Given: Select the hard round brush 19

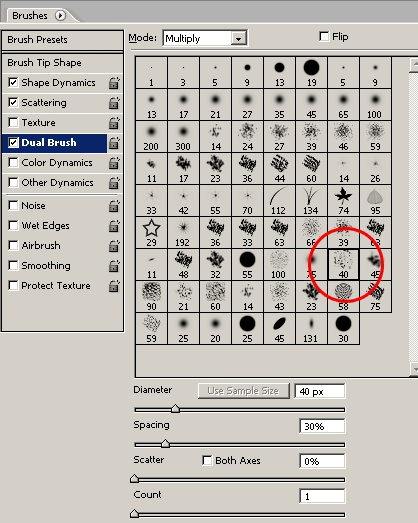Looking at the screenshot, I should (312, 72).
